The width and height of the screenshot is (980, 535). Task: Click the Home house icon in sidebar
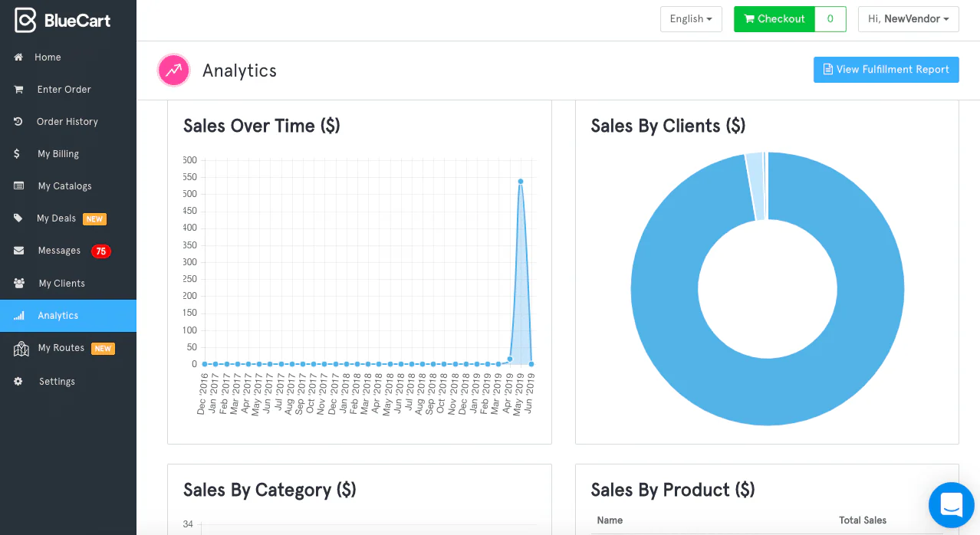(x=18, y=57)
